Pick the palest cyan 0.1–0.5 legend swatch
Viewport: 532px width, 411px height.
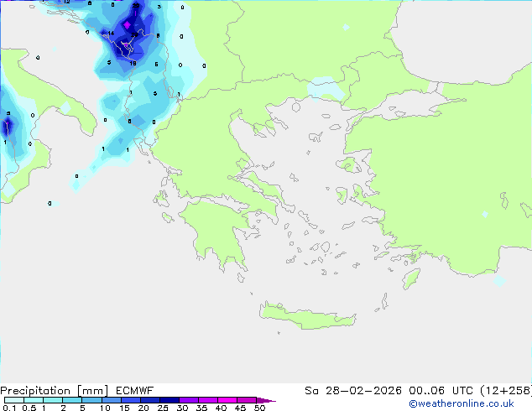pyautogui.click(x=14, y=400)
